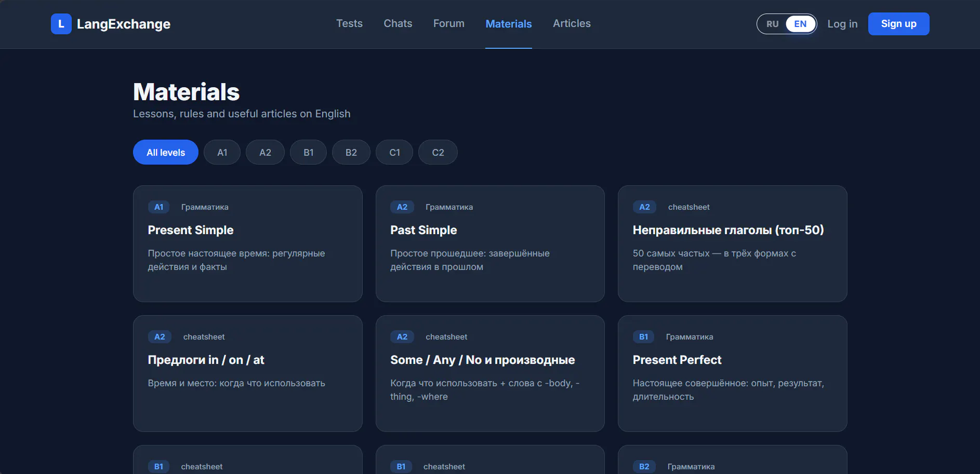Click the Sign up button
The width and height of the screenshot is (980, 474).
click(898, 24)
